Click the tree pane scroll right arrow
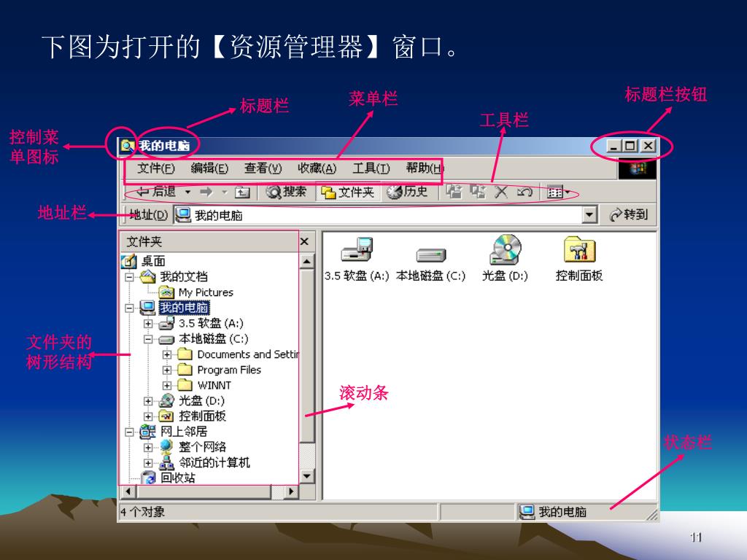This screenshot has height=560, width=747. tap(291, 491)
